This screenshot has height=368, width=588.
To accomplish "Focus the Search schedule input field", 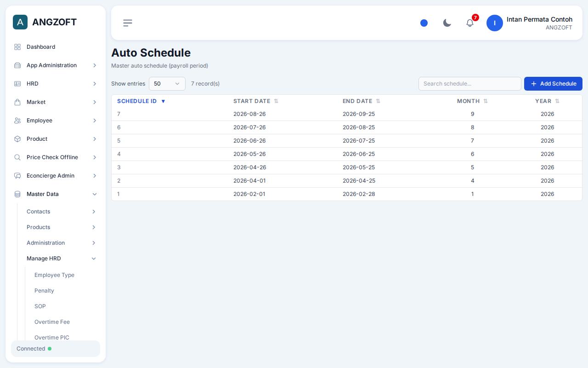I will (x=470, y=84).
